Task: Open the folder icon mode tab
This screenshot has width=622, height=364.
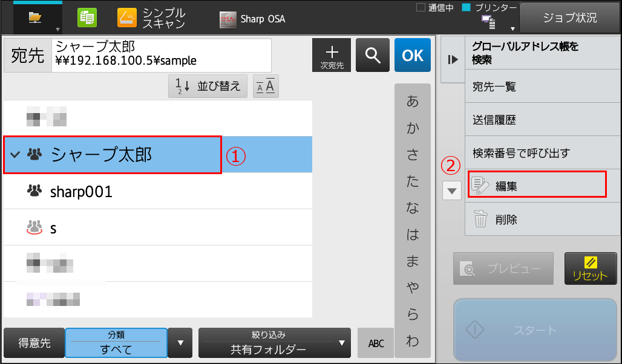Action: (37, 18)
